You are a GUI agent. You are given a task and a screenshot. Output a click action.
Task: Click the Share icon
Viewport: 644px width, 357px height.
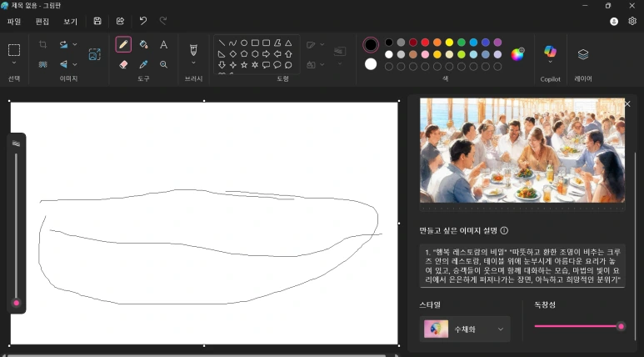coord(120,21)
